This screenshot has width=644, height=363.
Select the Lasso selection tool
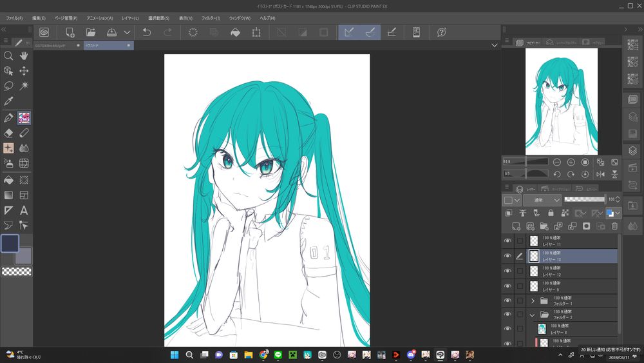pos(8,86)
